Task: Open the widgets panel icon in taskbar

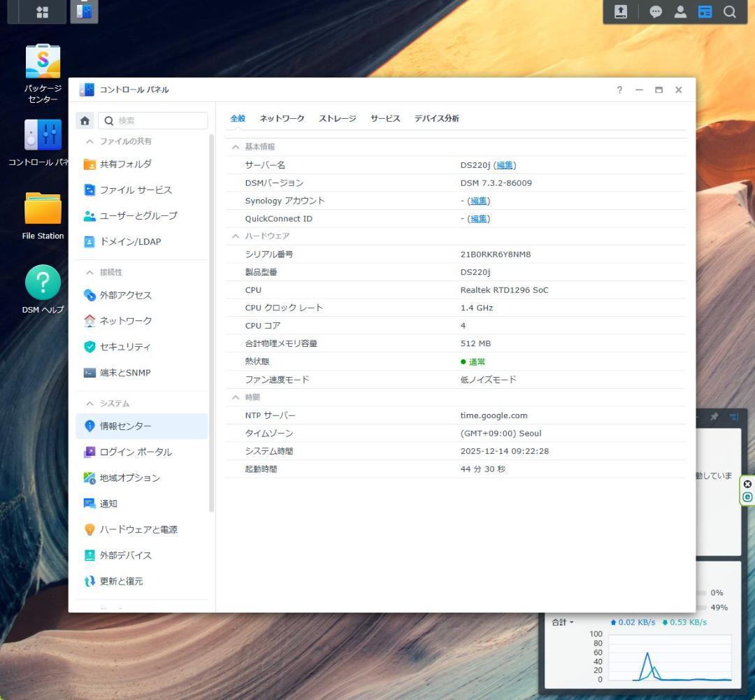Action: click(705, 11)
